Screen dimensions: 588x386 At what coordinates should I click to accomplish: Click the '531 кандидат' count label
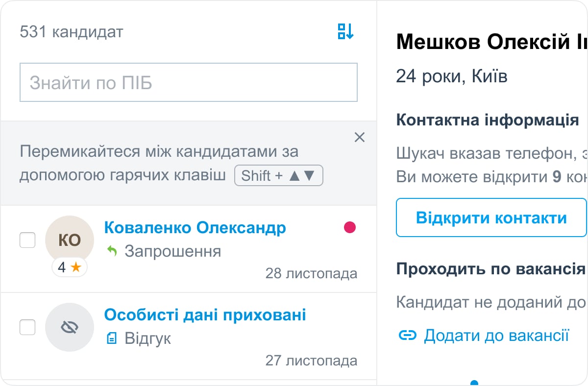[x=72, y=32]
